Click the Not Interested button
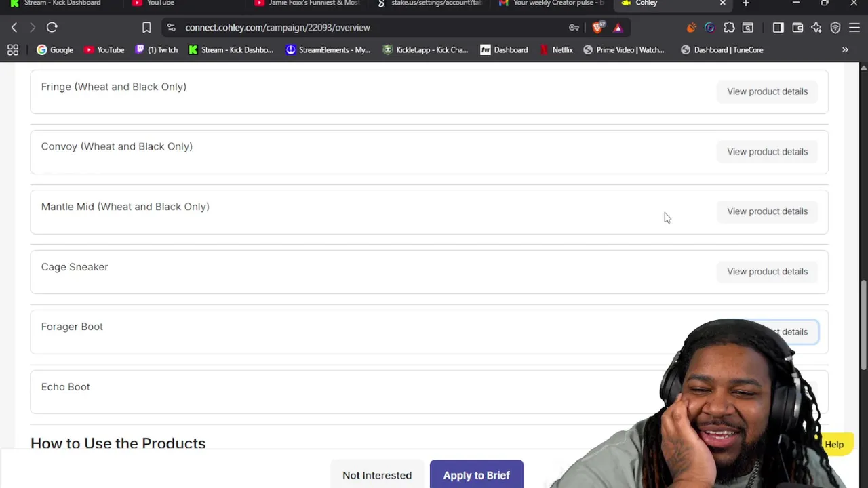The height and width of the screenshot is (488, 868). click(377, 475)
